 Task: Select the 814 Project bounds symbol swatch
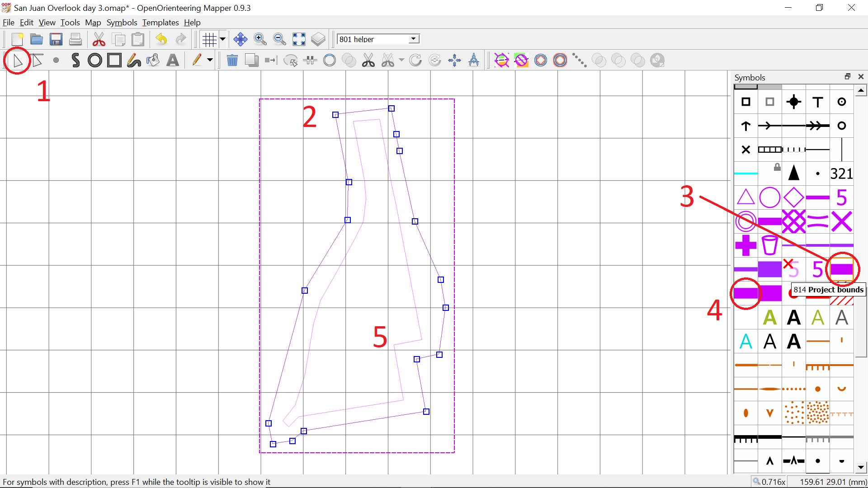(841, 269)
